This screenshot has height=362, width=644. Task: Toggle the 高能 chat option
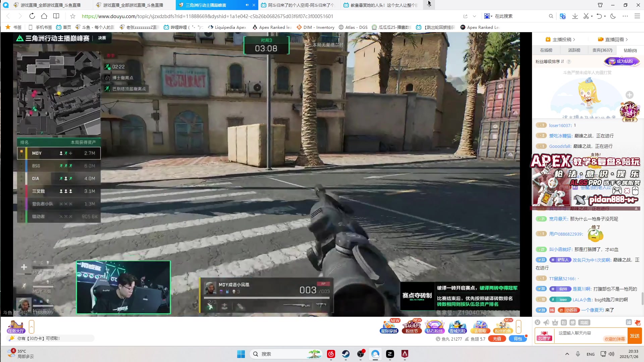584,322
